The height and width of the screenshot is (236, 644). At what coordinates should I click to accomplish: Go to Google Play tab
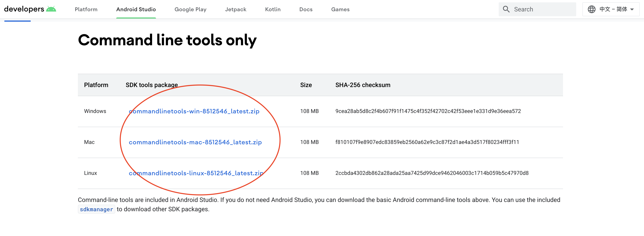coord(190,9)
